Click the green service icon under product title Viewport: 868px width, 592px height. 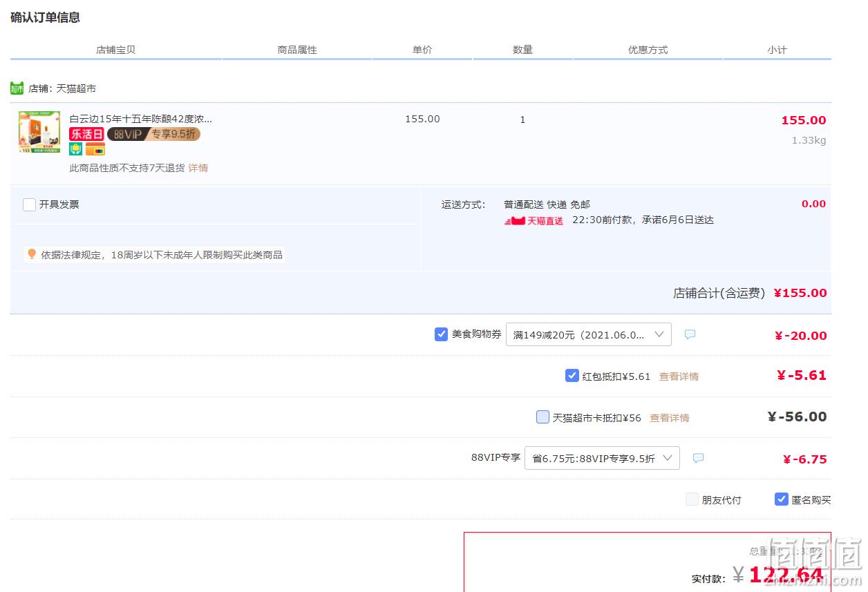[75, 149]
